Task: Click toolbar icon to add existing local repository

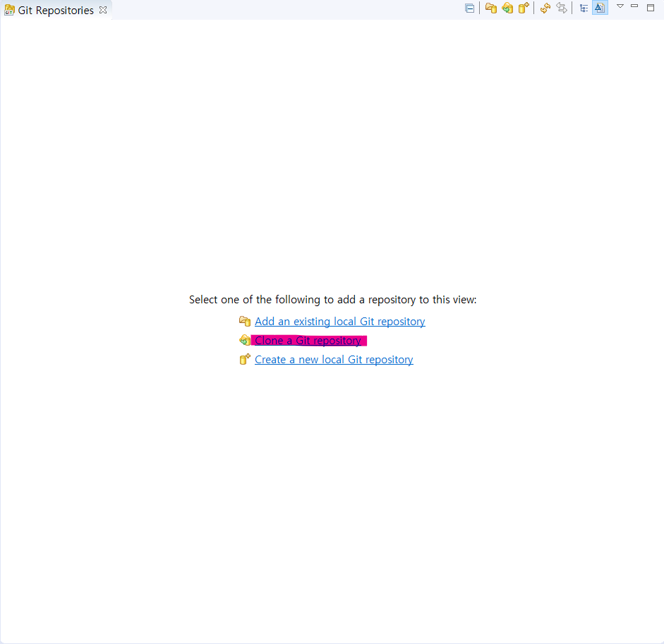Action: [x=491, y=8]
